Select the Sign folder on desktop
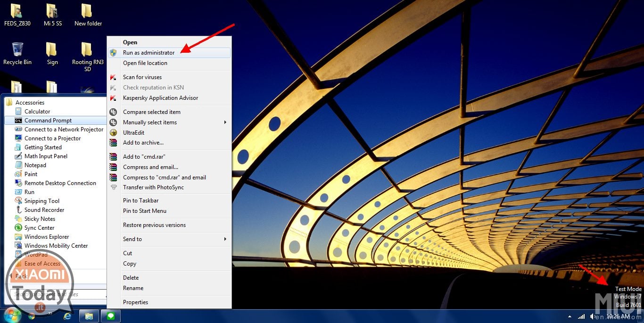644x323 pixels. point(52,53)
